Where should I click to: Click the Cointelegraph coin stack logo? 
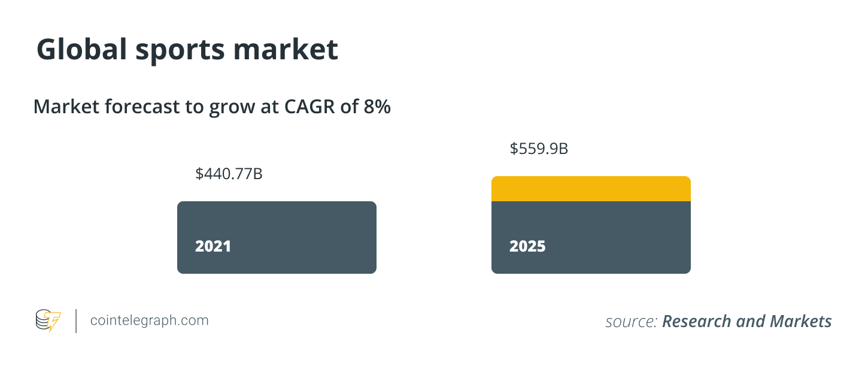pyautogui.click(x=44, y=320)
